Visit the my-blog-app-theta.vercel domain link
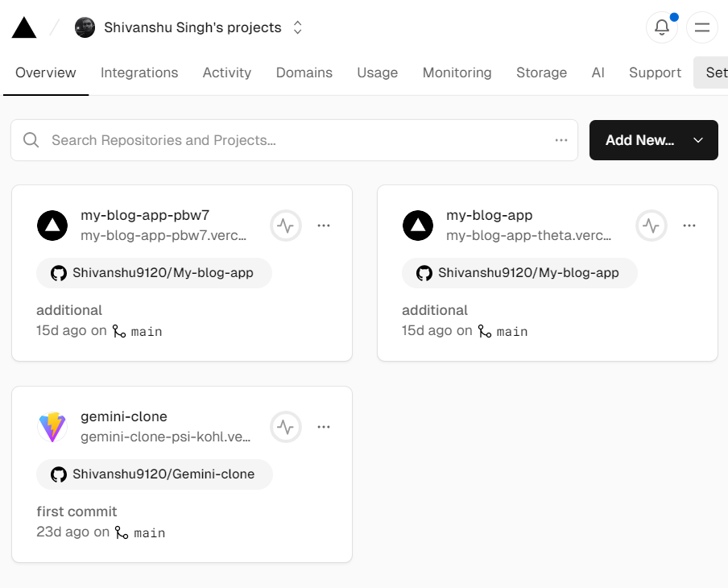 click(529, 235)
